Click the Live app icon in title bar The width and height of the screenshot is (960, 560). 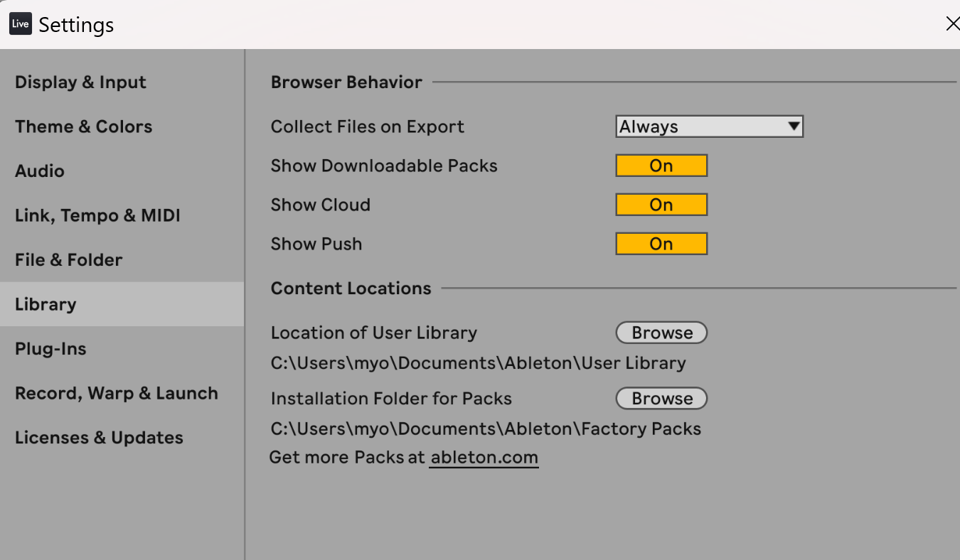pyautogui.click(x=20, y=24)
